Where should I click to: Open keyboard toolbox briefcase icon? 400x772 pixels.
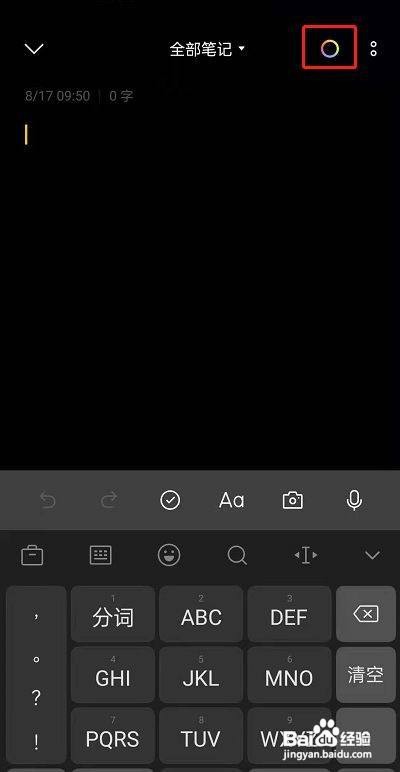[x=32, y=555]
